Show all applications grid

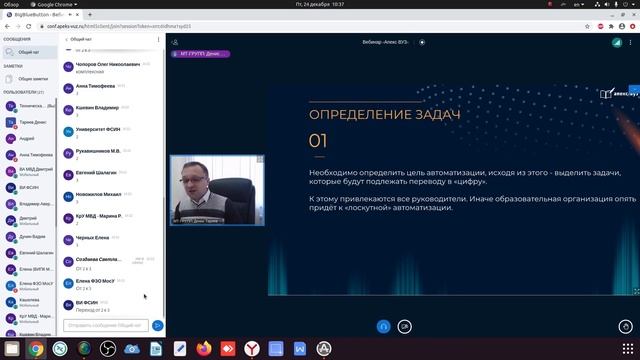coord(628,349)
